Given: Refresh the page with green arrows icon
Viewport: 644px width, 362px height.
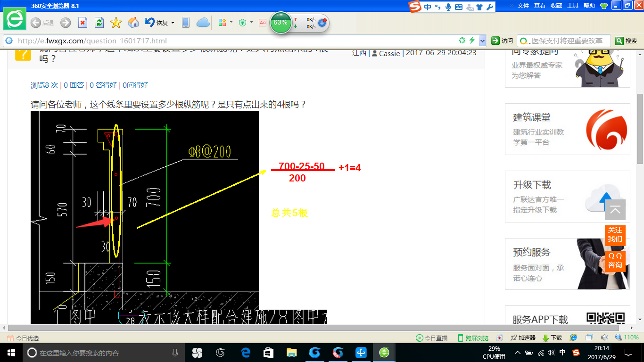Looking at the screenshot, I should (99, 23).
